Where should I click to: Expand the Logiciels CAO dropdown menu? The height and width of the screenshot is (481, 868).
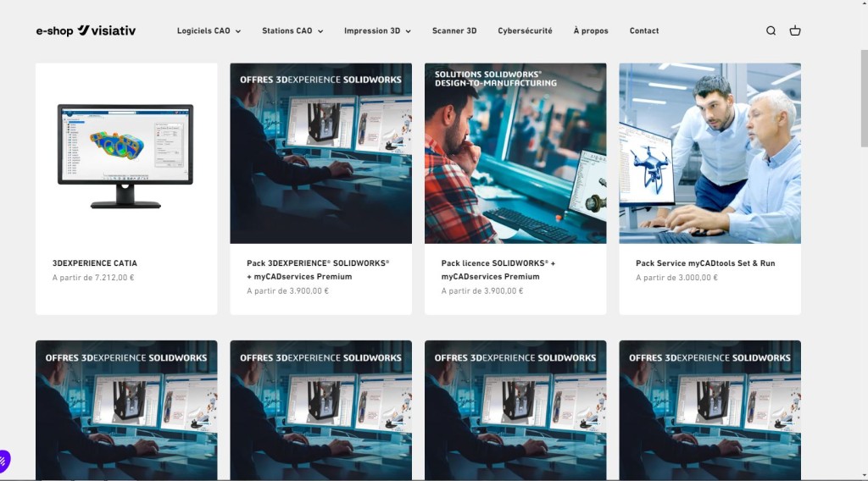(x=209, y=30)
